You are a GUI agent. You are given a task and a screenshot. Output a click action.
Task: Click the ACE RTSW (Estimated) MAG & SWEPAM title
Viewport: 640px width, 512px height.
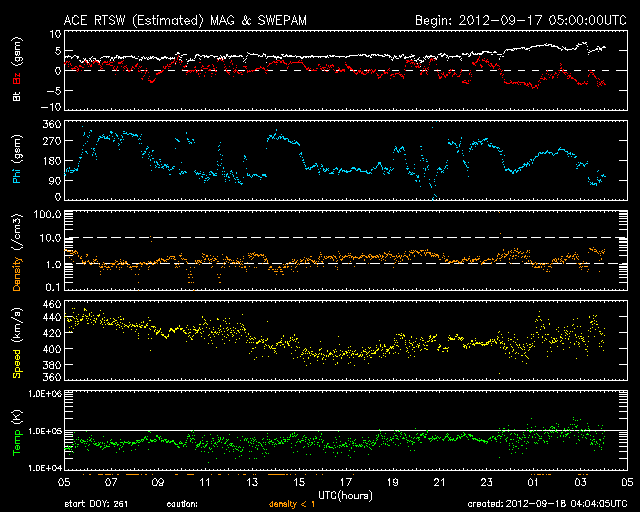[185, 20]
